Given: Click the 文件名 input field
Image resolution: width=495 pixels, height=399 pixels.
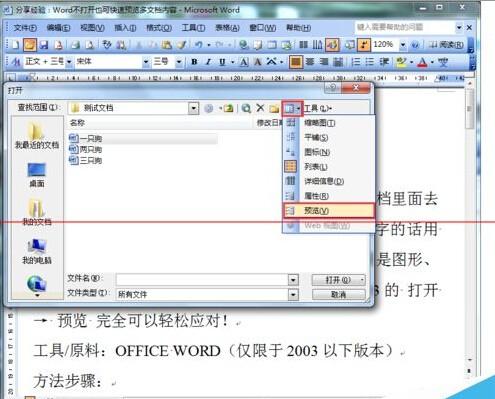Looking at the screenshot, I should [202, 280].
